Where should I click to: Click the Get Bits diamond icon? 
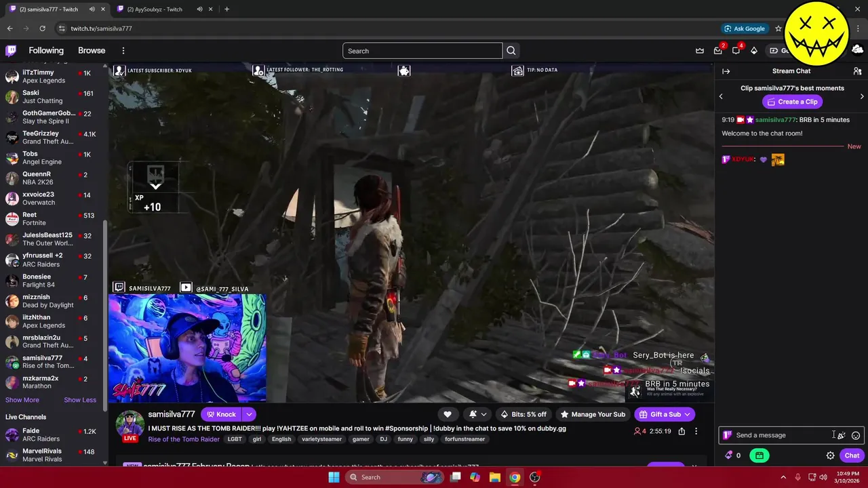point(753,50)
